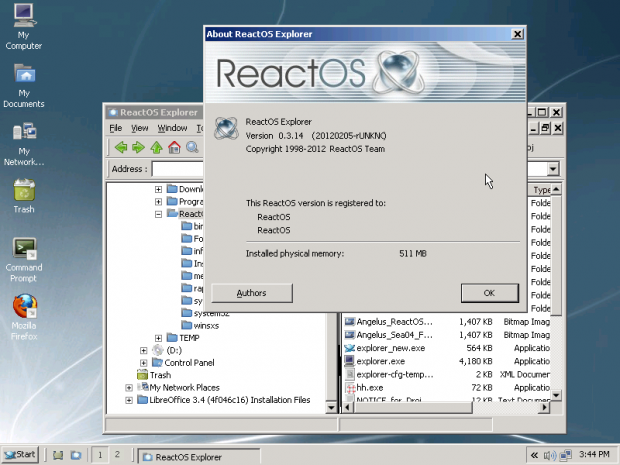Click the 564 KB size cell
The width and height of the screenshot is (620, 465).
click(x=479, y=348)
